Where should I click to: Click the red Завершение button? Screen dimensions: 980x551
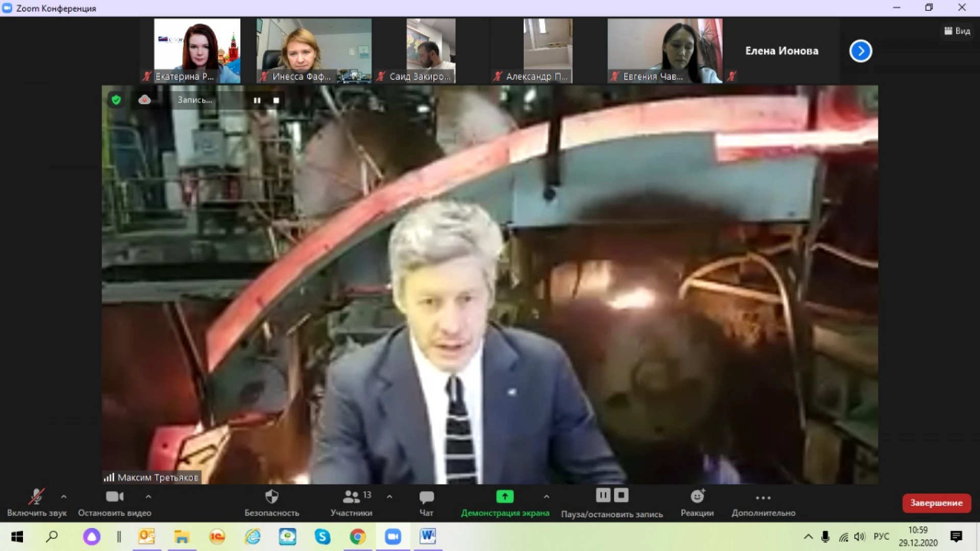(937, 503)
